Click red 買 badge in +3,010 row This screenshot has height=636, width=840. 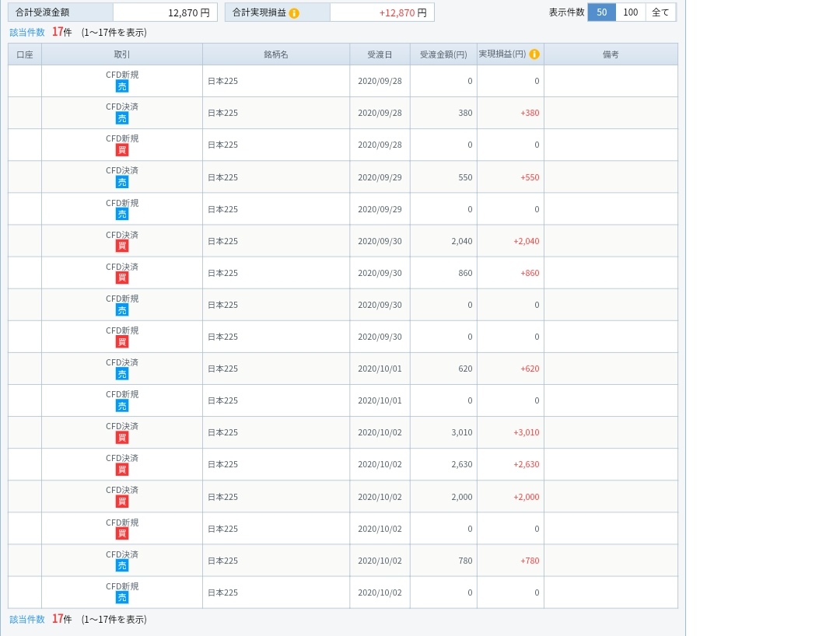pyautogui.click(x=122, y=438)
